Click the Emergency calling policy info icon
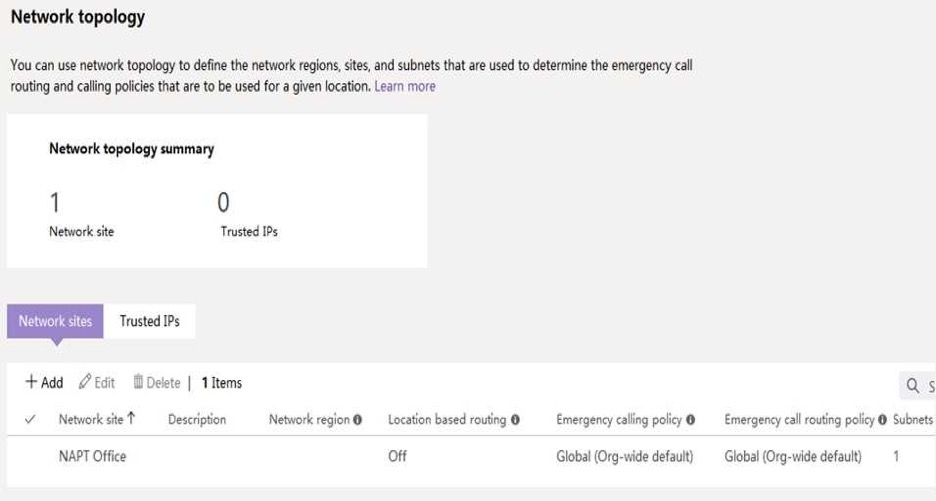 [691, 420]
